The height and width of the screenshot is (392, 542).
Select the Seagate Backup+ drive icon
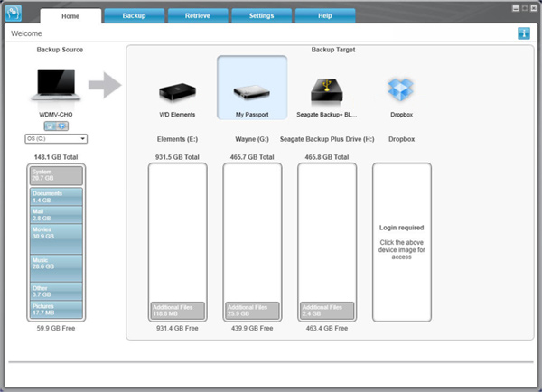tap(327, 90)
